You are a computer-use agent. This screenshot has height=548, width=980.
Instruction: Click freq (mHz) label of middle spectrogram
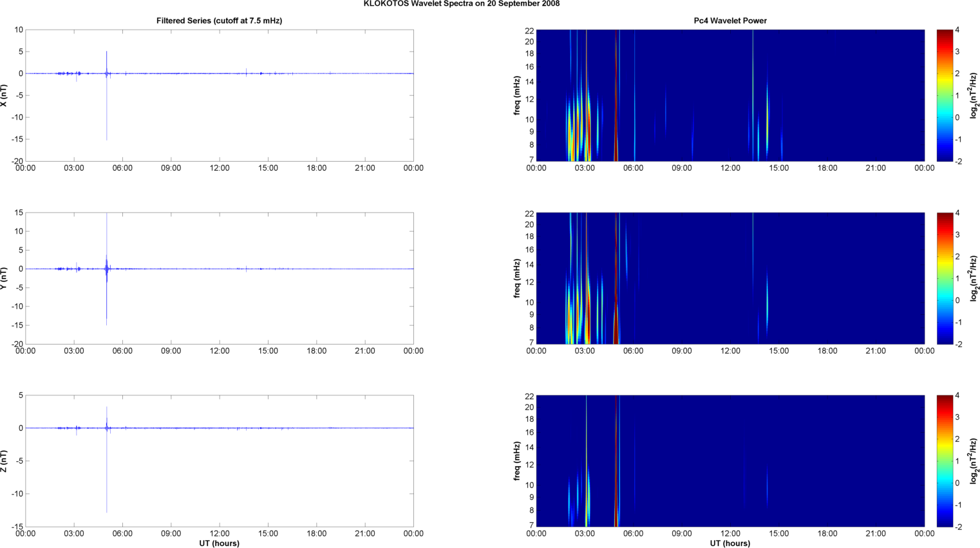click(x=517, y=278)
